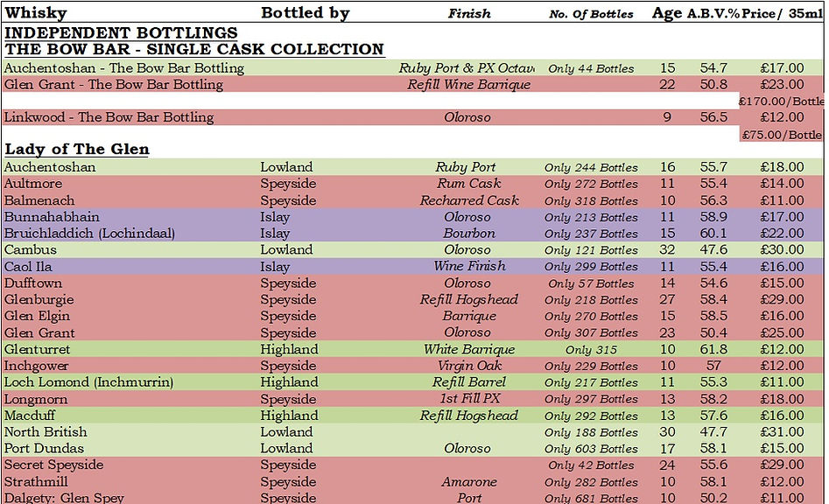
Task: Click the 'Only 42 Bottles' cell
Action: (591, 465)
